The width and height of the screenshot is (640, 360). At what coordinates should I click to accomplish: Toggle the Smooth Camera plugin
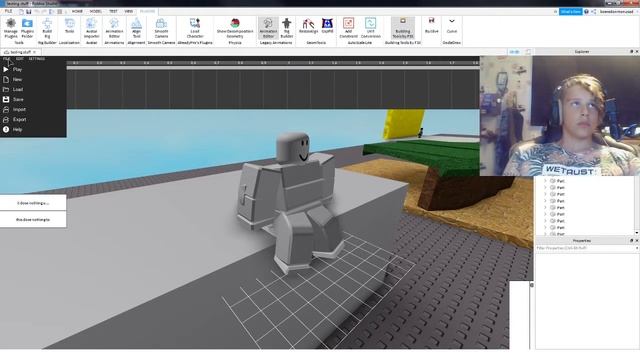click(x=161, y=28)
